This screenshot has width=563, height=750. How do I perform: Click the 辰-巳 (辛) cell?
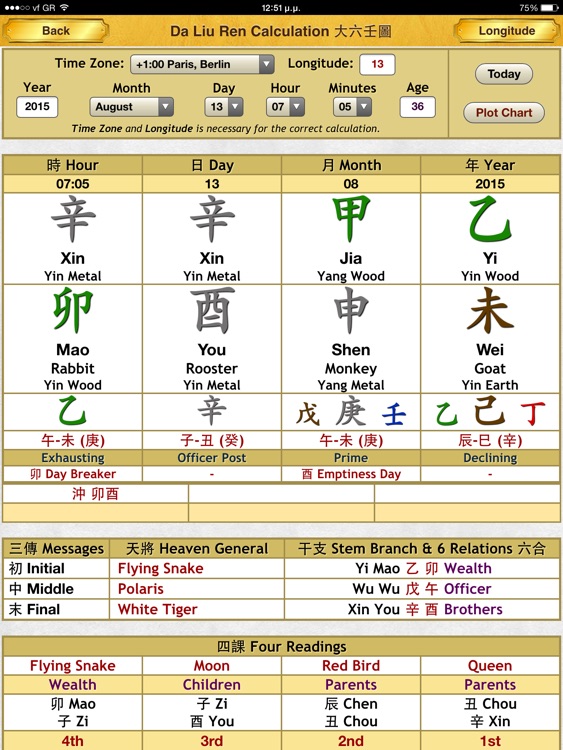pos(490,440)
